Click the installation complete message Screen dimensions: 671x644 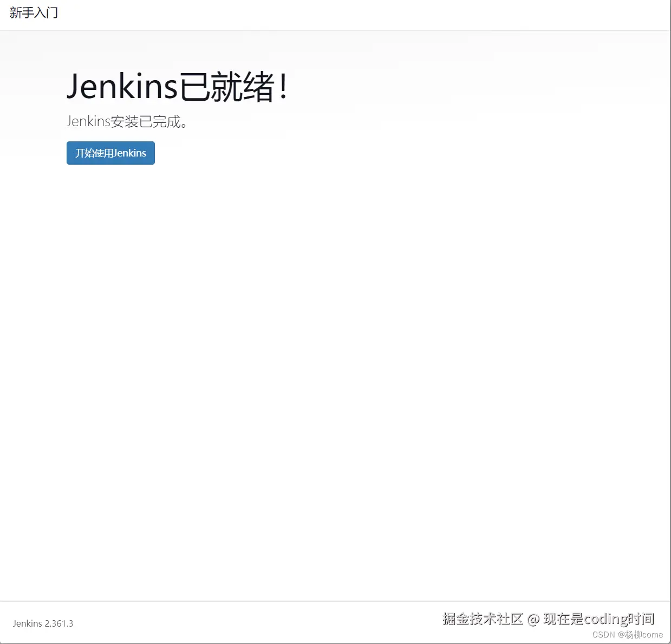(x=128, y=121)
